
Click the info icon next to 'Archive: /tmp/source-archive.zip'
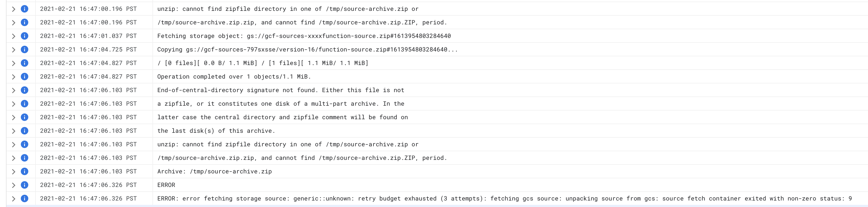click(x=24, y=171)
